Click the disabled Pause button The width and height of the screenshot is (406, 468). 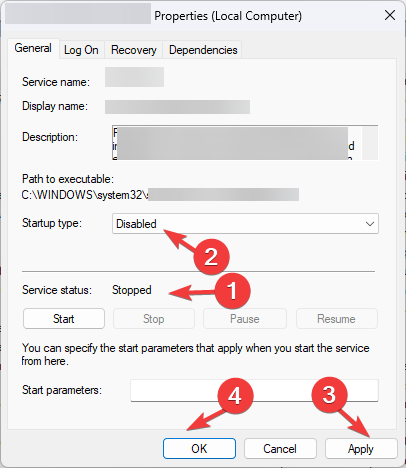(245, 319)
